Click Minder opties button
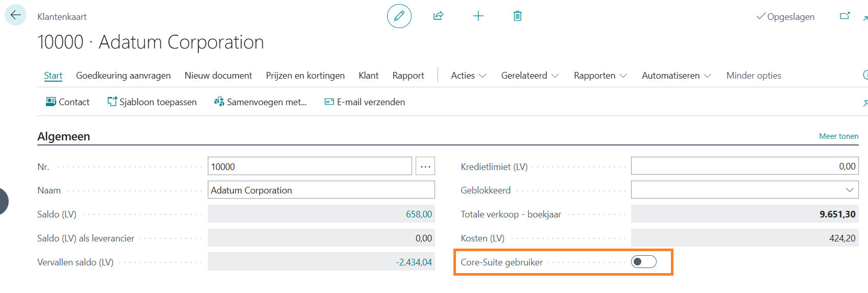The height and width of the screenshot is (293, 868). [754, 76]
